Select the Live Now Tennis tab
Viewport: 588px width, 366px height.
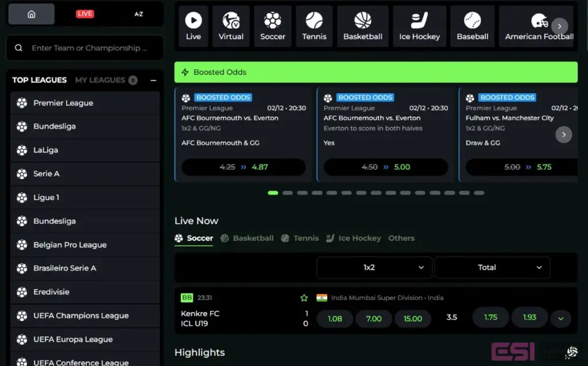300,238
